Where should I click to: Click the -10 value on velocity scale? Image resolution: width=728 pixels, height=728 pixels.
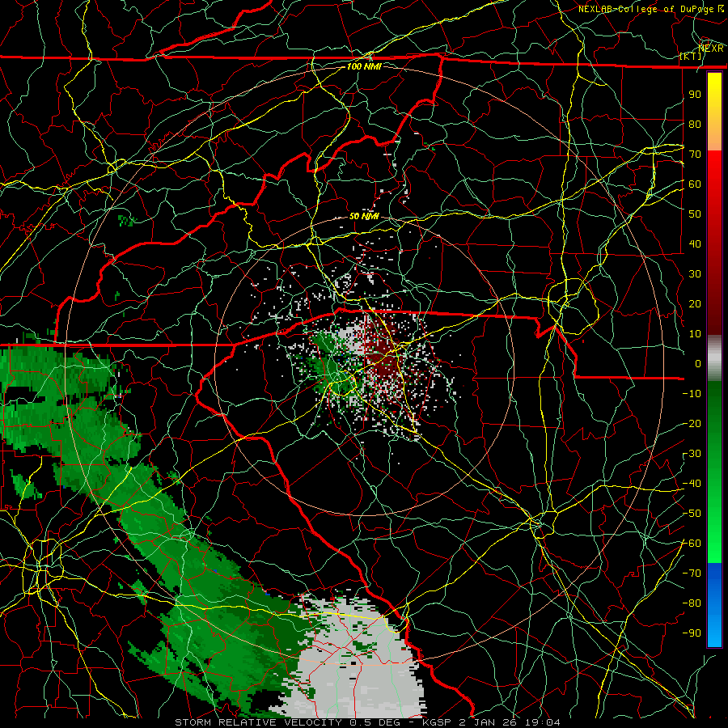tap(692, 394)
